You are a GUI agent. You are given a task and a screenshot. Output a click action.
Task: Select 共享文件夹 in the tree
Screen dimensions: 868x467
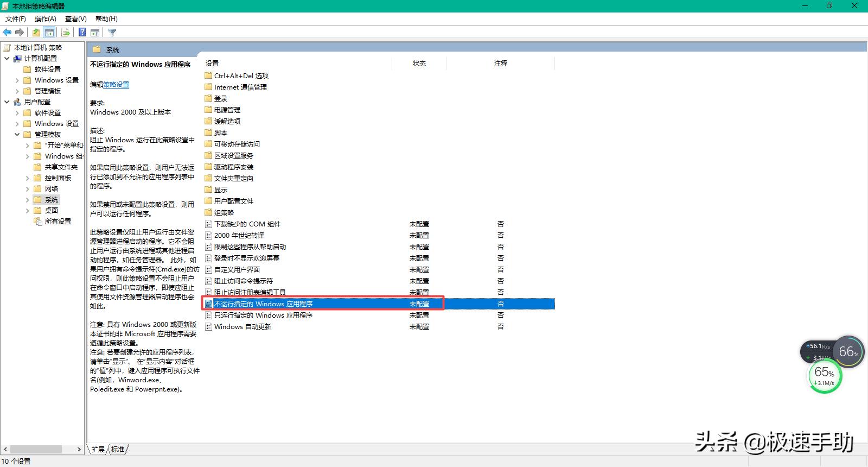pyautogui.click(x=61, y=167)
